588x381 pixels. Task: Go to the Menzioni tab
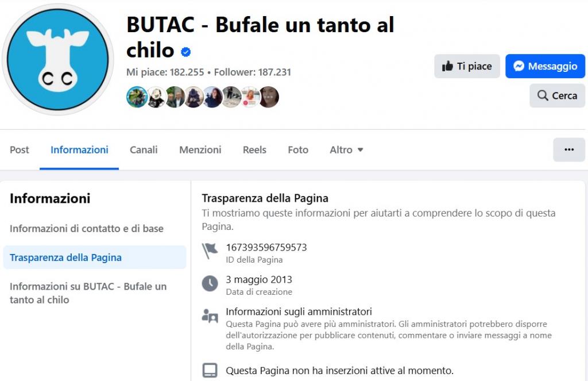click(x=200, y=149)
